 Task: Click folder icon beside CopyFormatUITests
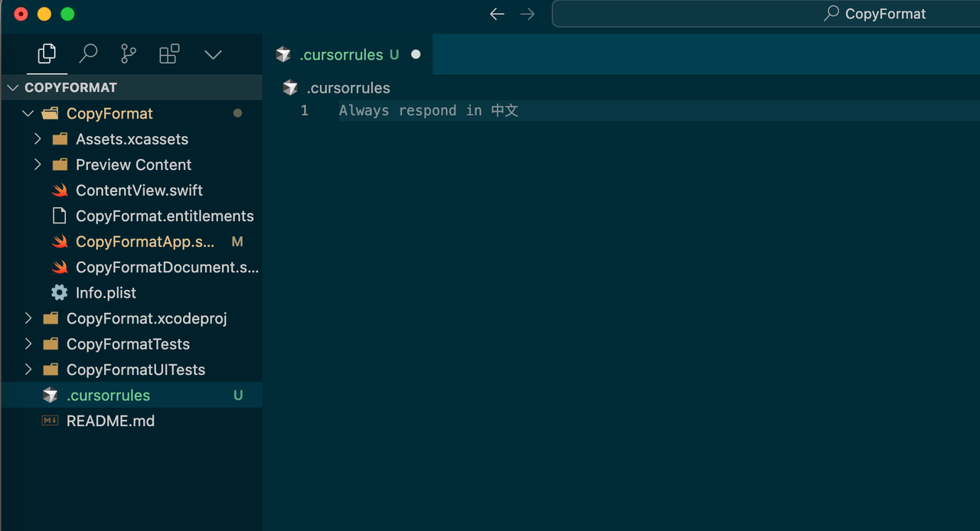(x=51, y=370)
